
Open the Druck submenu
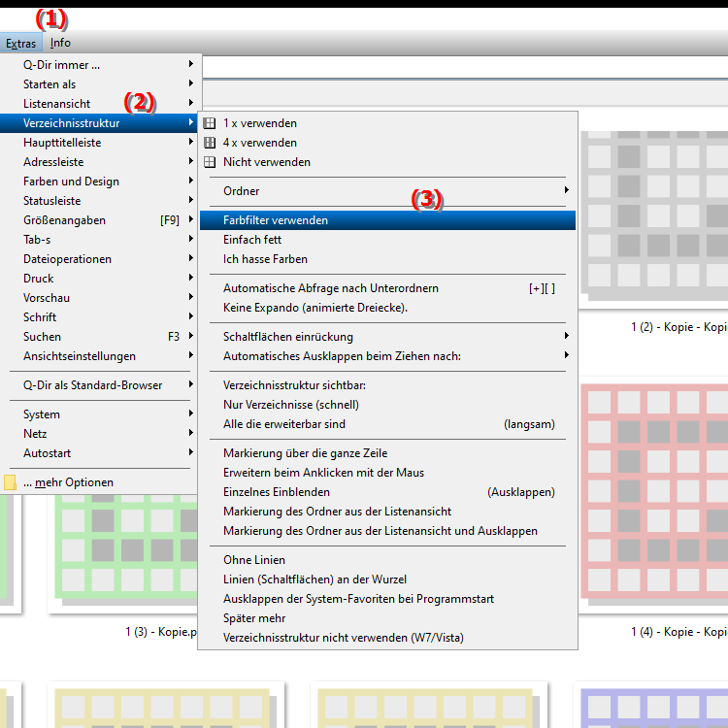point(98,279)
